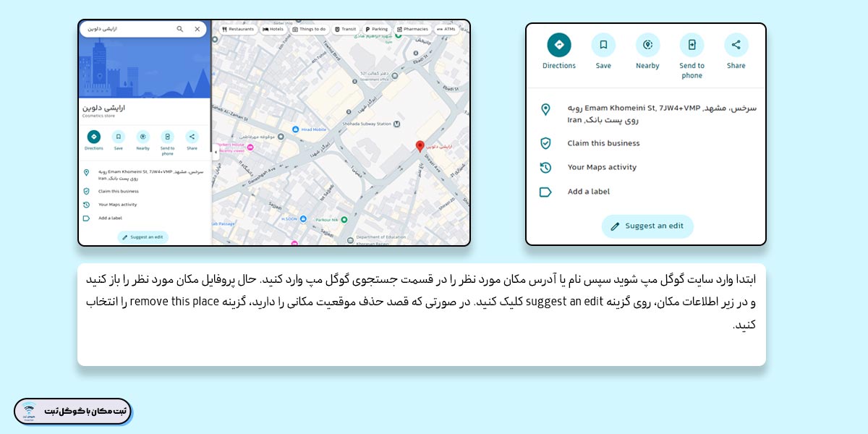Select the Directions icon in the place panel
This screenshot has width=868, height=434.
(x=558, y=44)
